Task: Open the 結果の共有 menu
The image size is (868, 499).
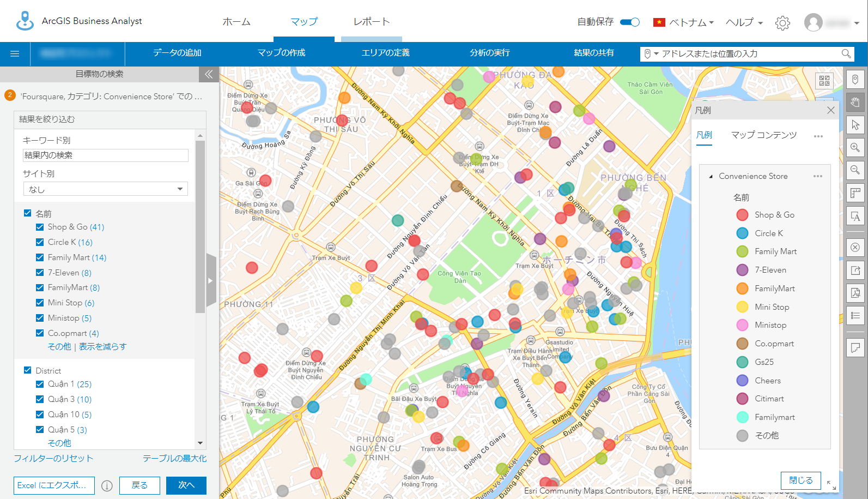Action: (594, 53)
